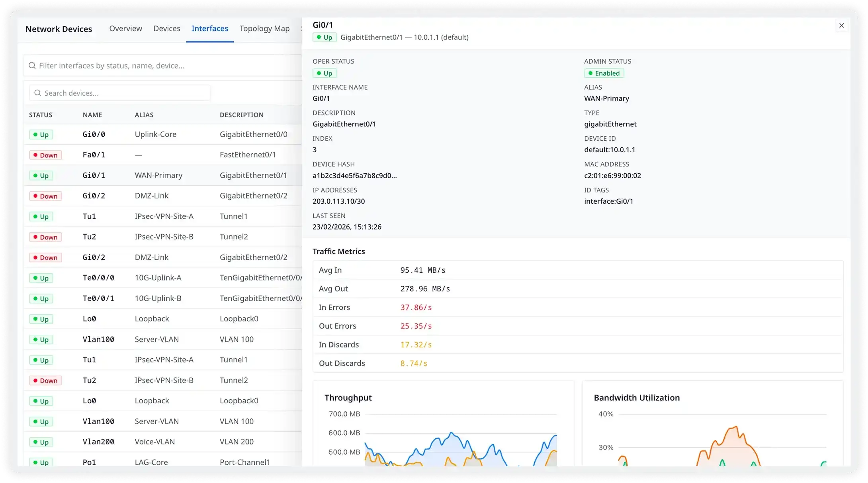The height and width of the screenshot is (483, 868).
Task: Switch to the Devices tab
Action: (x=167, y=28)
